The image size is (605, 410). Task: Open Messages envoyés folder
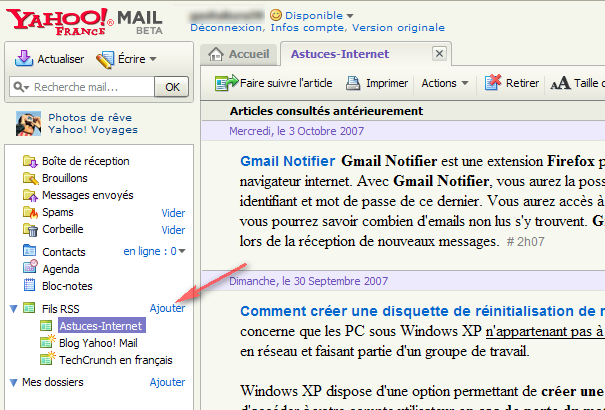[88, 195]
